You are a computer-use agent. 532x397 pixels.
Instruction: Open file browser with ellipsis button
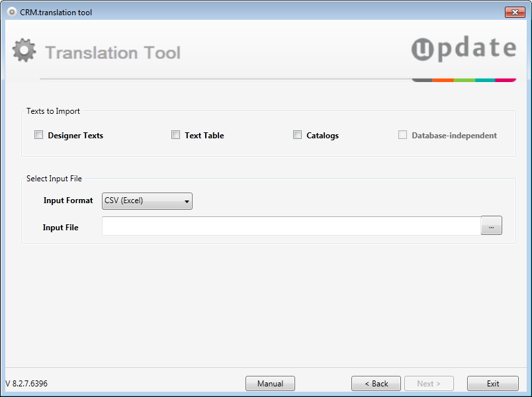coord(491,226)
